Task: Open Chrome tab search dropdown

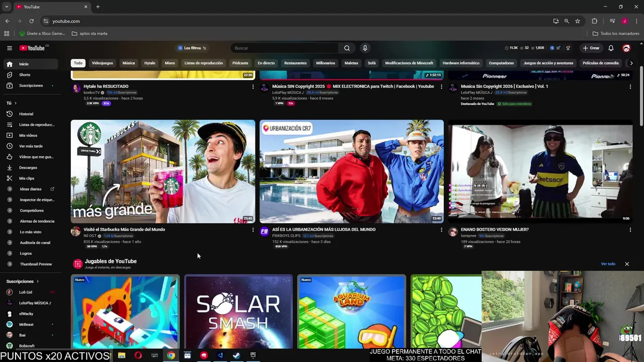Action: pos(7,7)
